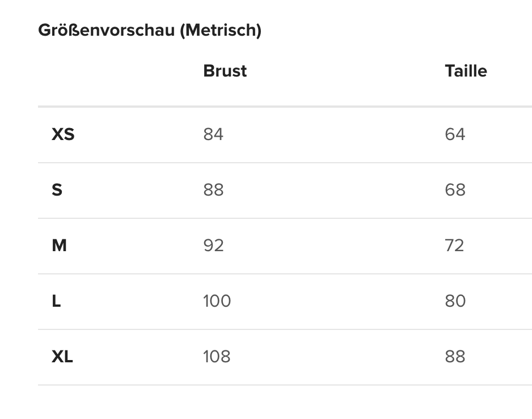
Task: Click the thick divider below column headers
Action: click(284, 106)
